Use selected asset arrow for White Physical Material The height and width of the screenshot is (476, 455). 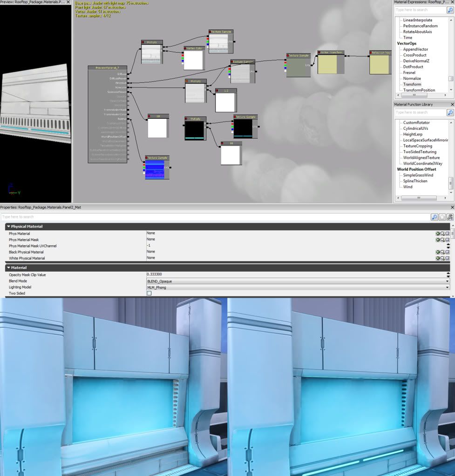pos(438,258)
